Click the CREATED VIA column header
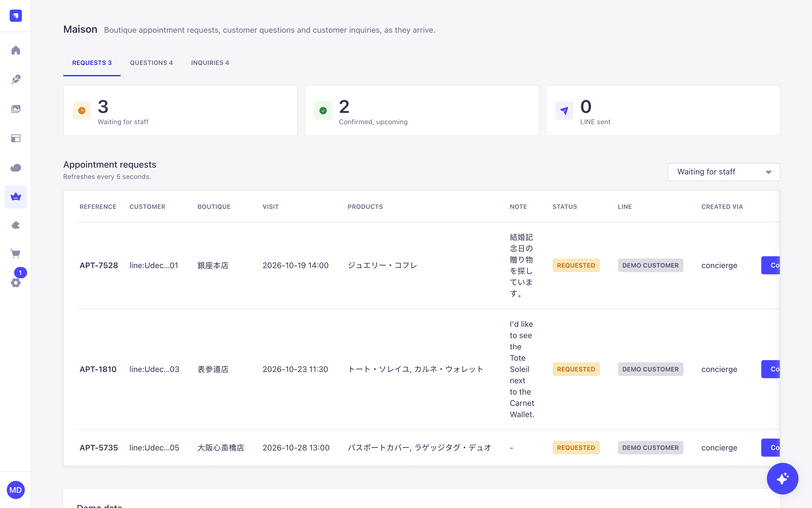This screenshot has height=508, width=812. coord(722,207)
